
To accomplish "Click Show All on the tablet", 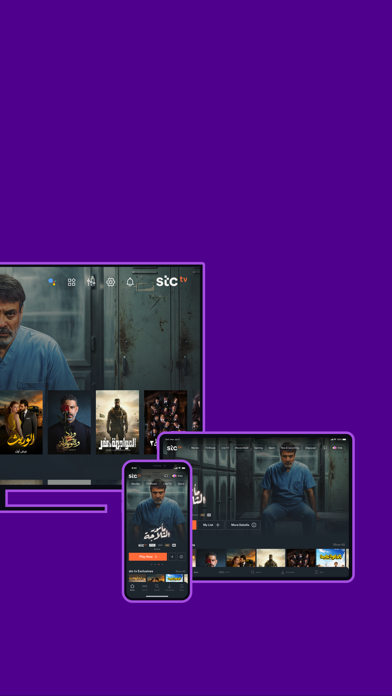I will 339,545.
